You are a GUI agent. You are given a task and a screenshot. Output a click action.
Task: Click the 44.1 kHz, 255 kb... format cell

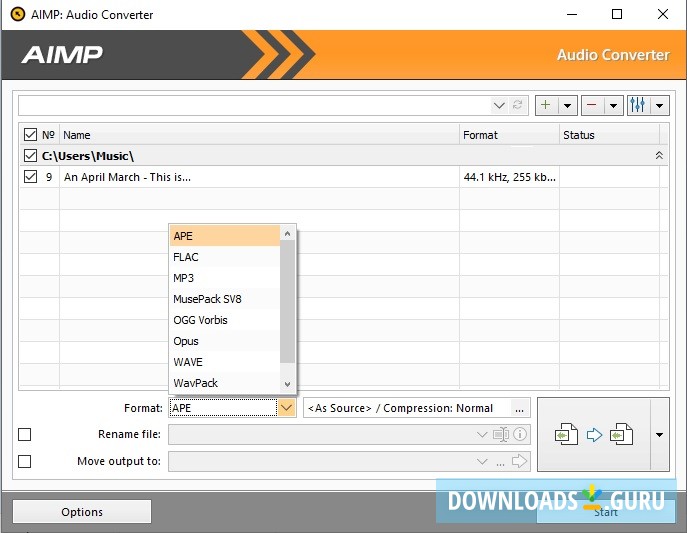pos(509,177)
